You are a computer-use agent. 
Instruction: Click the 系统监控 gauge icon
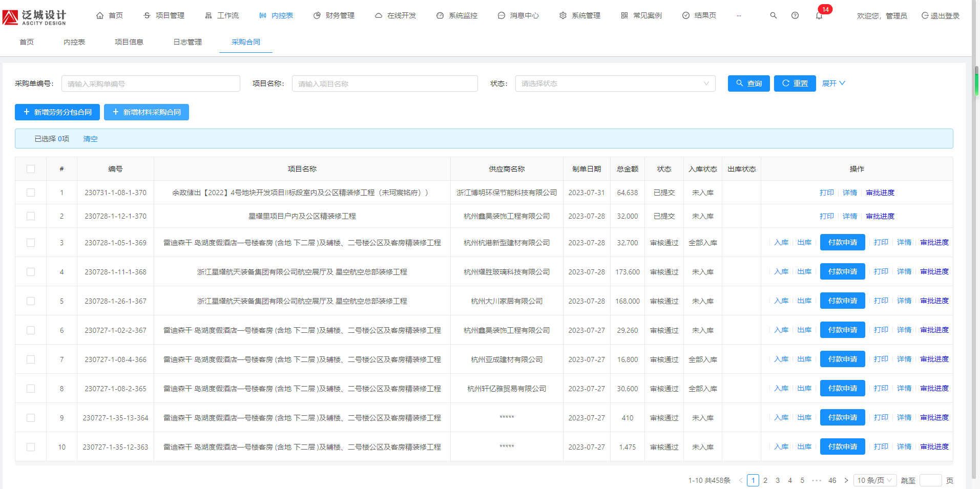440,15
